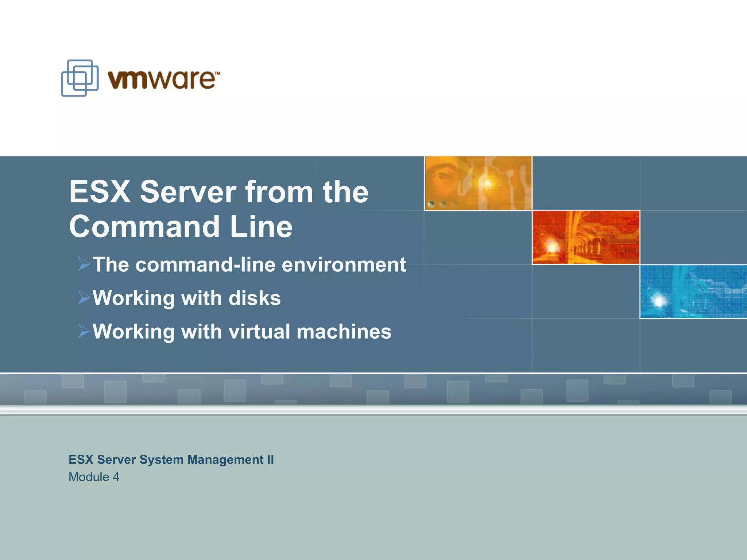Click the arrow bullet before command-line environment
The image size is (747, 560).
click(84, 264)
